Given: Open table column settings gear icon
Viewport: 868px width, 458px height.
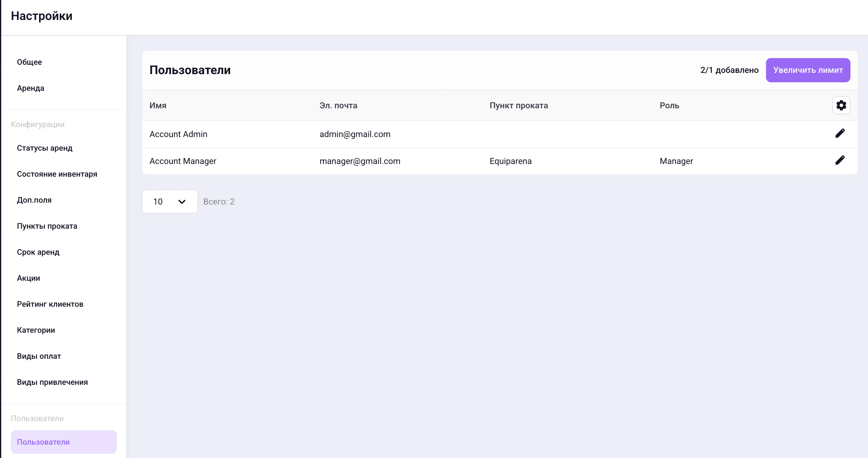Looking at the screenshot, I should (841, 105).
